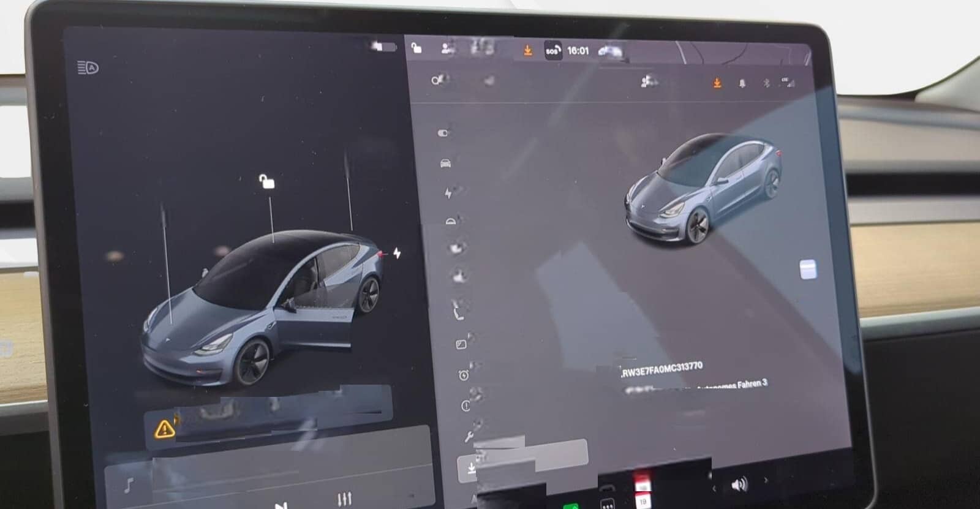Open the settings search magnifier
Image resolution: width=980 pixels, height=509 pixels.
click(435, 80)
